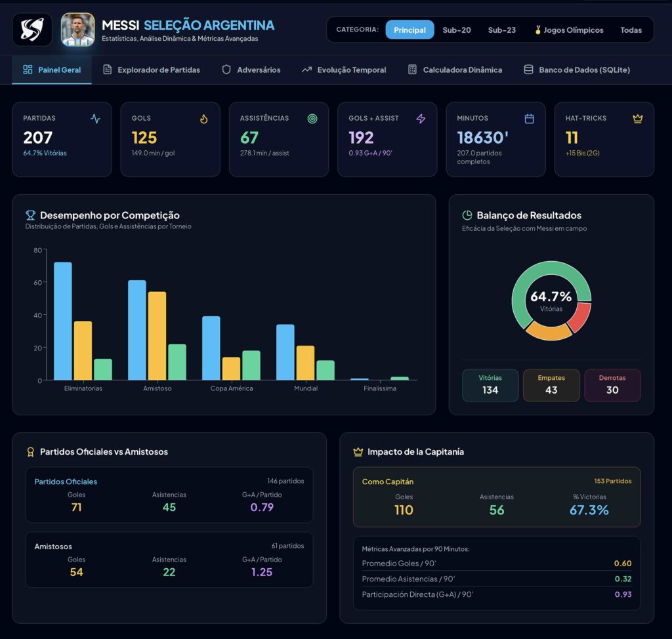Viewport: 672px width, 639px height.
Task: Open the Explorador de Partidas tab
Action: 152,70
